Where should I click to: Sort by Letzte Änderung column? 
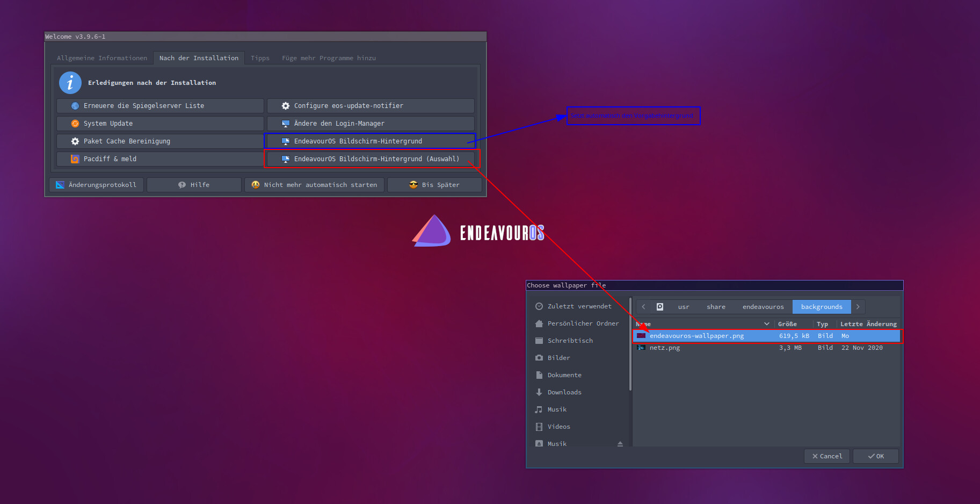(x=868, y=324)
